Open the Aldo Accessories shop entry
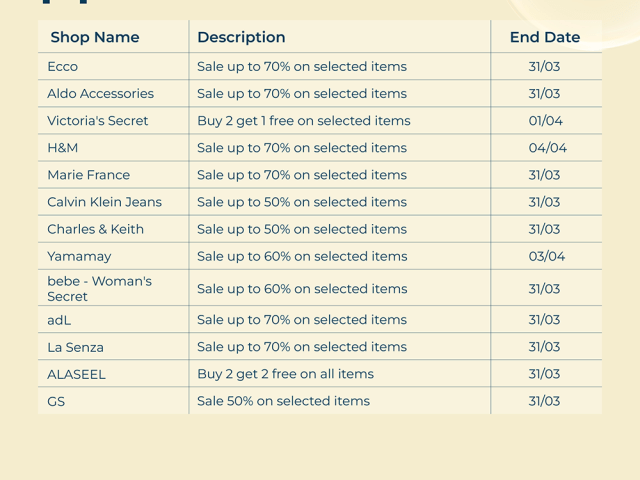Image resolution: width=640 pixels, height=480 pixels. [100, 94]
